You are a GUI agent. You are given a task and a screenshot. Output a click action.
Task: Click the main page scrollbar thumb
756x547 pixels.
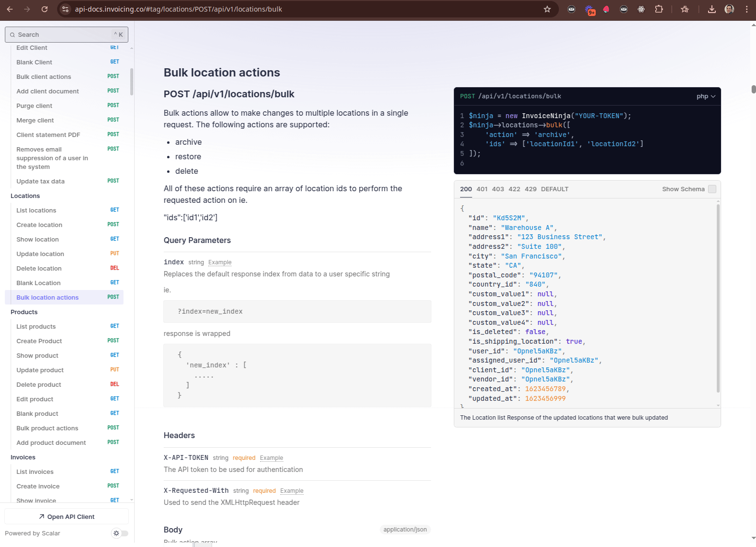point(754,89)
